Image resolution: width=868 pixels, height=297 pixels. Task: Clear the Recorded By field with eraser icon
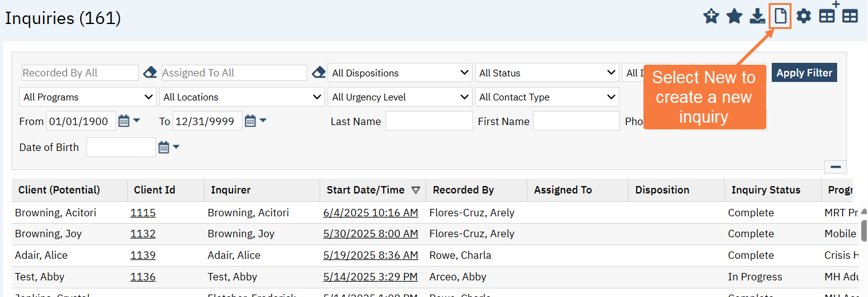click(x=150, y=73)
